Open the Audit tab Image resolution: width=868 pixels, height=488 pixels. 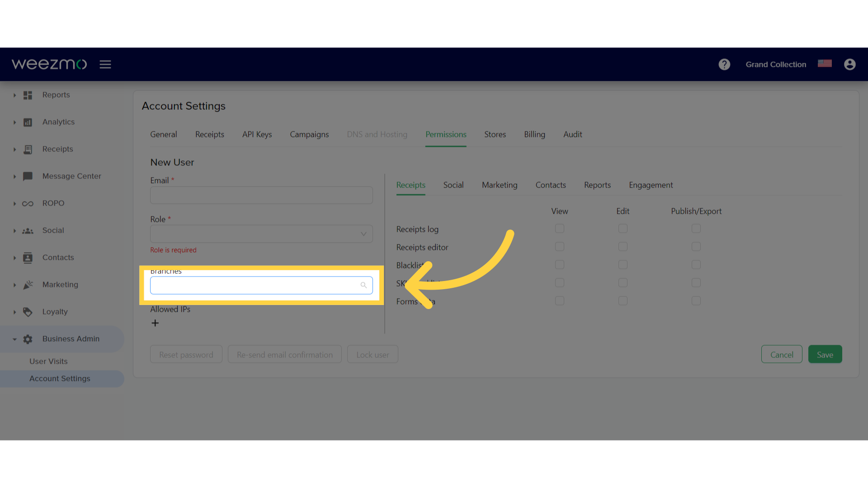573,134
